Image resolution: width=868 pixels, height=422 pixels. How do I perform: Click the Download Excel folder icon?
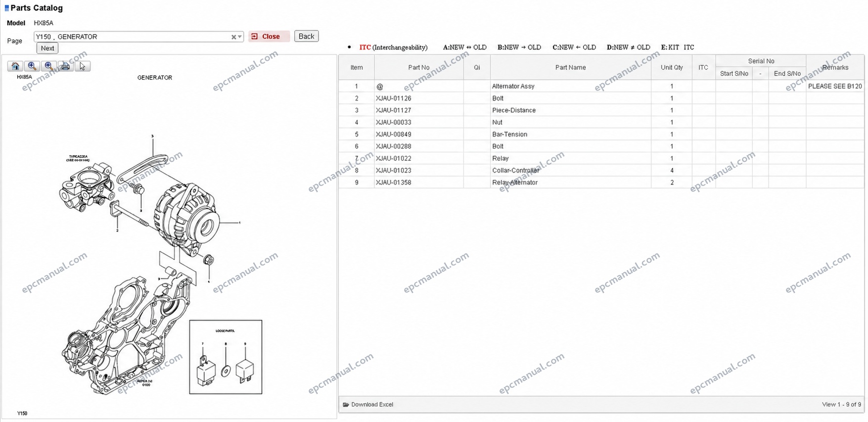coord(346,405)
